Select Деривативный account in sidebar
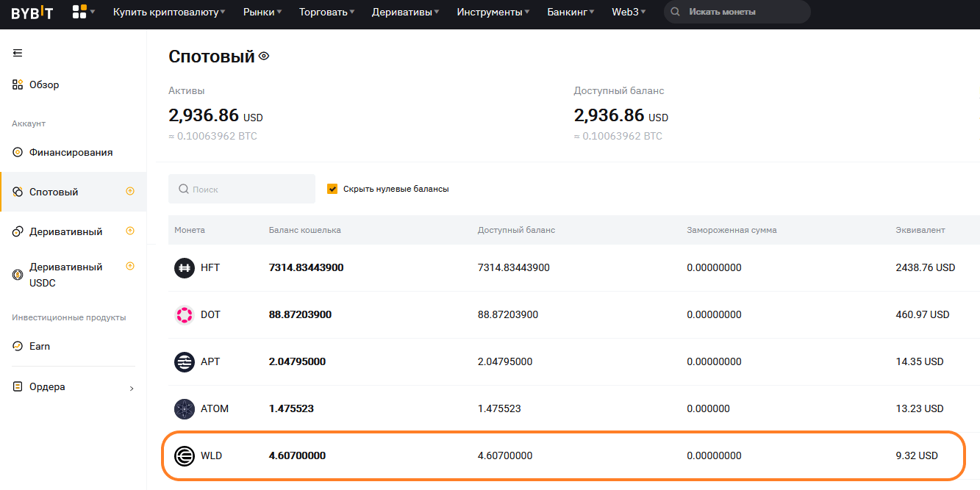Viewport: 980px width, 490px height. 66,231
